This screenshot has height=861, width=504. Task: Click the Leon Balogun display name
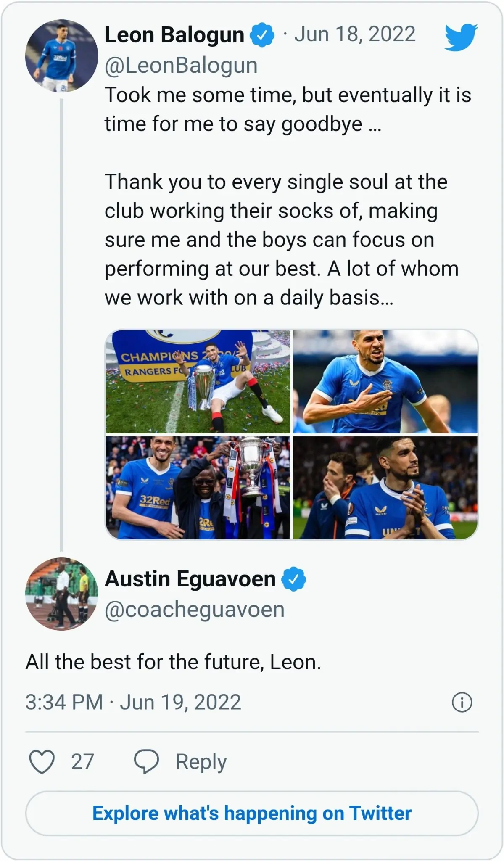pos(174,35)
